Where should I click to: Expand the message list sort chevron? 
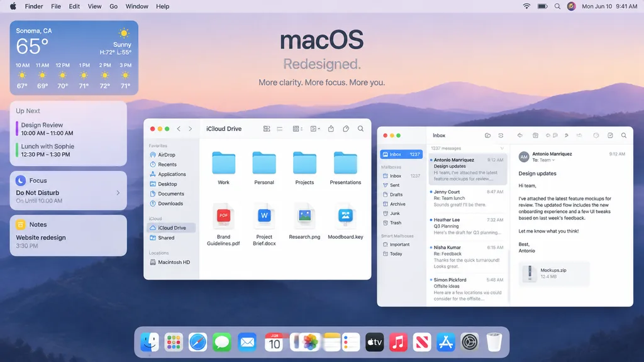click(502, 148)
